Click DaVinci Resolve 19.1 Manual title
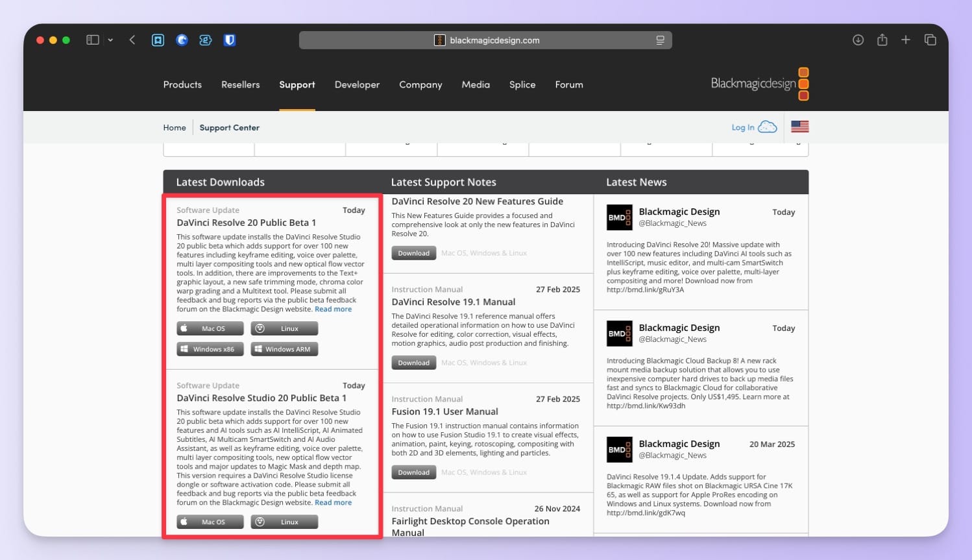The width and height of the screenshot is (972, 560). point(454,302)
